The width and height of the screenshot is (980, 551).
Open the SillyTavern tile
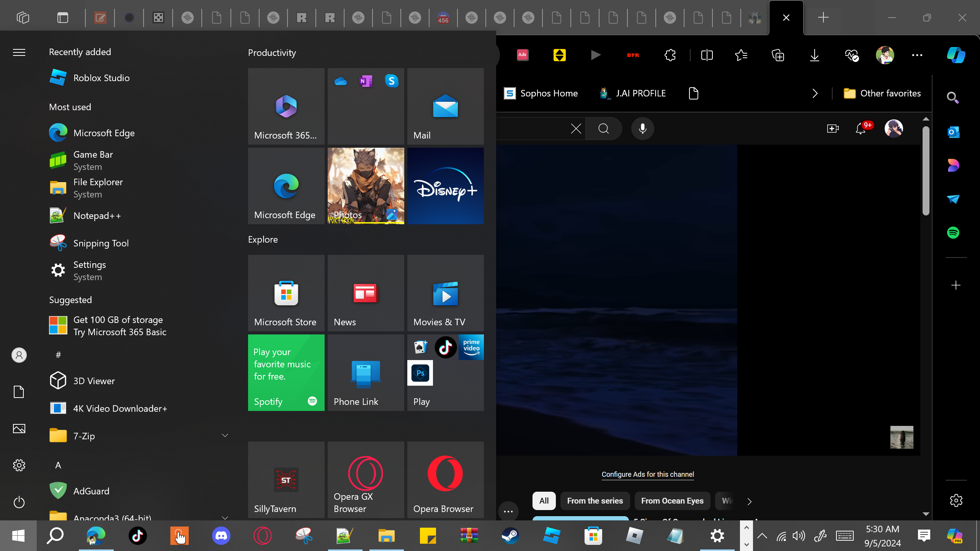click(x=286, y=479)
